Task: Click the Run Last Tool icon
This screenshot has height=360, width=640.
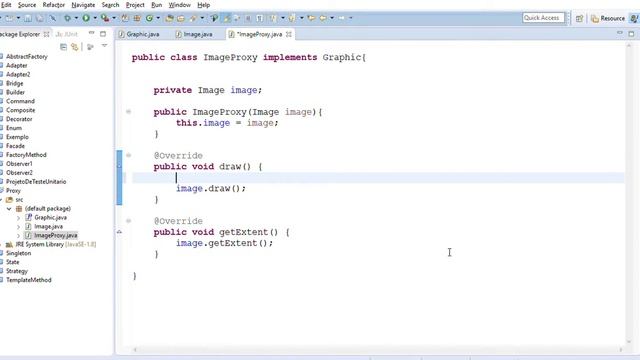Action: 105,18
